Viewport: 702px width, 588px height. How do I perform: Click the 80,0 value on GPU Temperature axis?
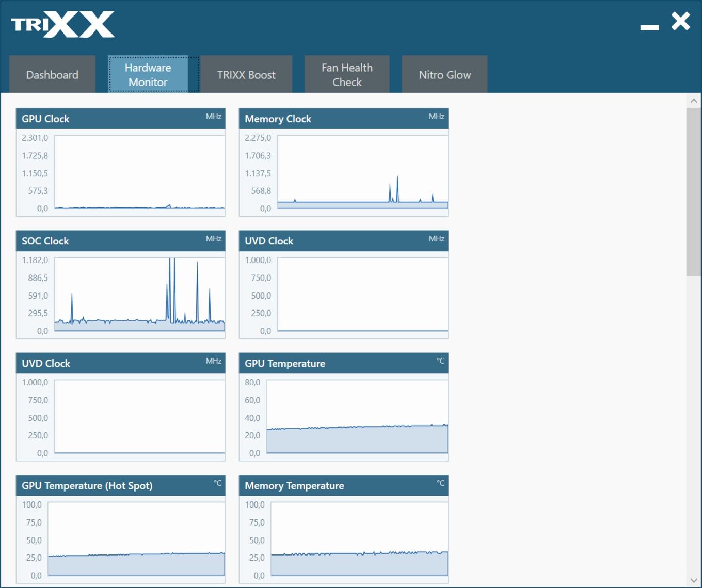252,382
